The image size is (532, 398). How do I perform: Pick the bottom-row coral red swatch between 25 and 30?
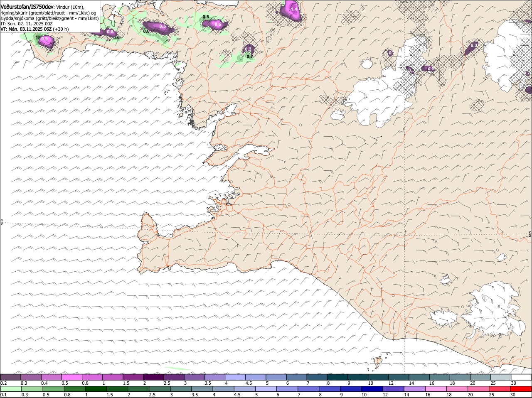[500, 389]
